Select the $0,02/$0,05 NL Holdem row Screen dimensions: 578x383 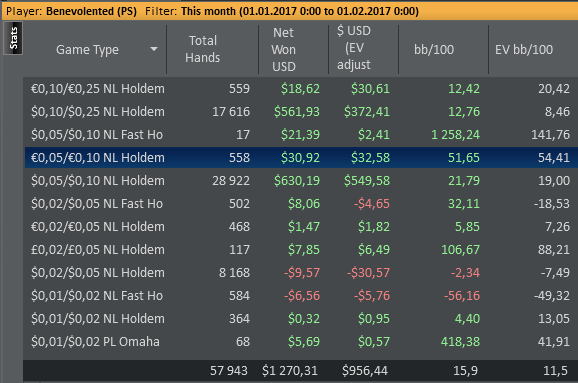[300, 272]
